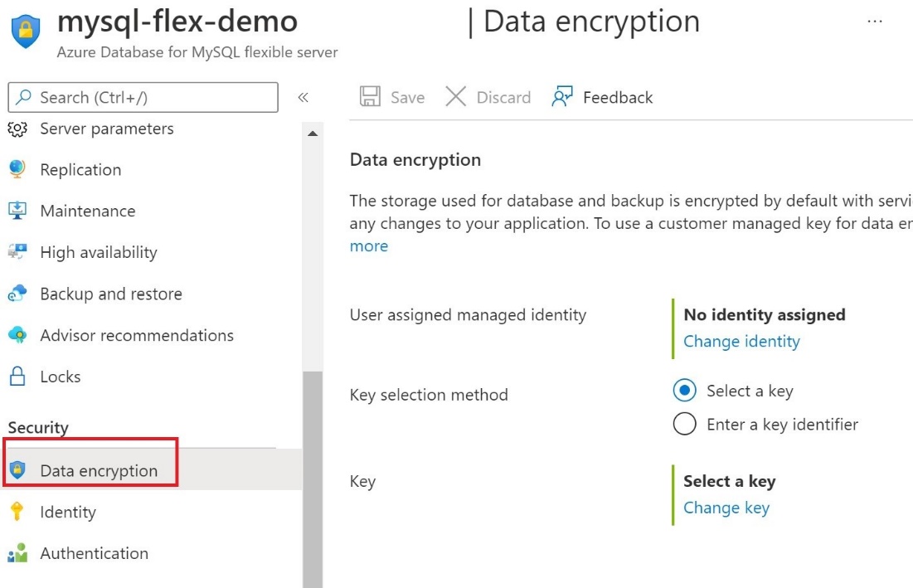Click the Change key link
Image resolution: width=913 pixels, height=588 pixels.
[x=726, y=507]
